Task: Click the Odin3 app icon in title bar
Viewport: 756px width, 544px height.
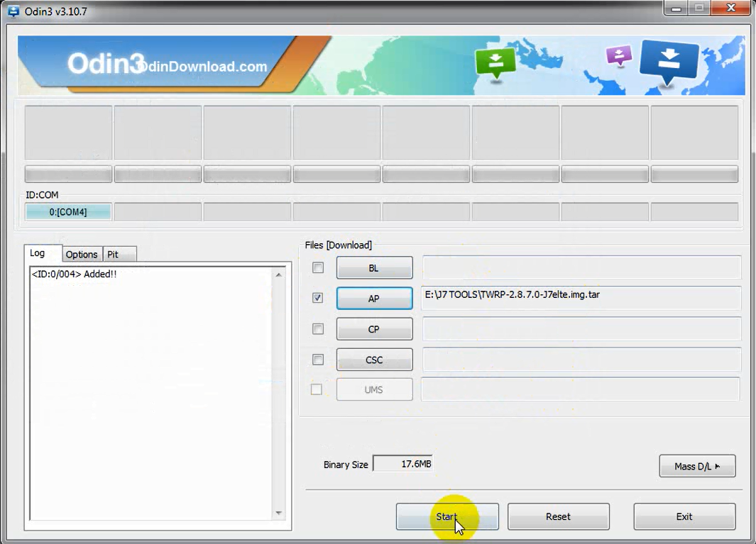Action: pyautogui.click(x=13, y=11)
